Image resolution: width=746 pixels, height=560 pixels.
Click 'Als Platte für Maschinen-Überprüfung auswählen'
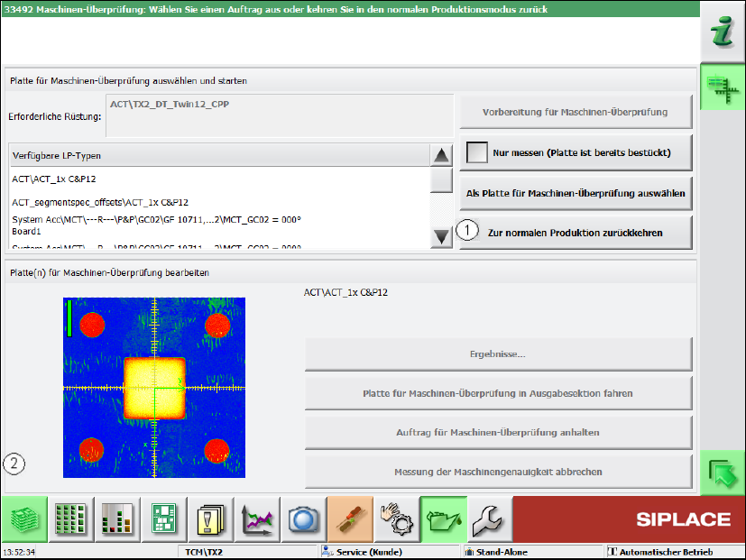pos(576,193)
